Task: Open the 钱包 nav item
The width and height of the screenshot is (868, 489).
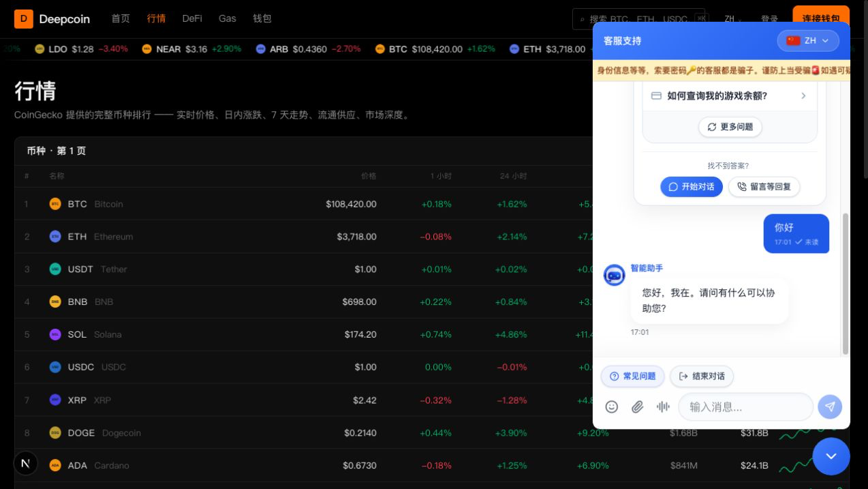Action: [262, 18]
